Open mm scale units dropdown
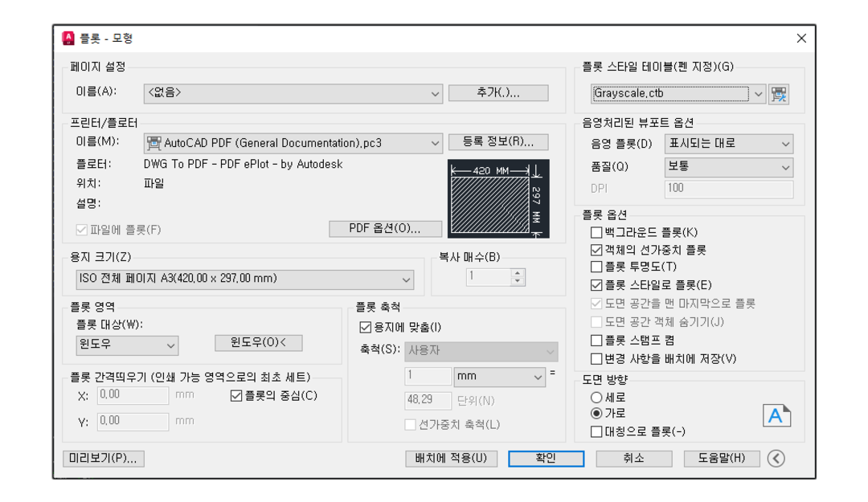This screenshot has width=868, height=502. click(499, 377)
